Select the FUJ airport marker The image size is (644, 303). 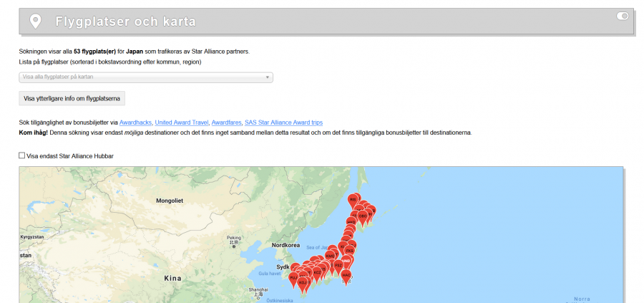pyautogui.click(x=293, y=276)
